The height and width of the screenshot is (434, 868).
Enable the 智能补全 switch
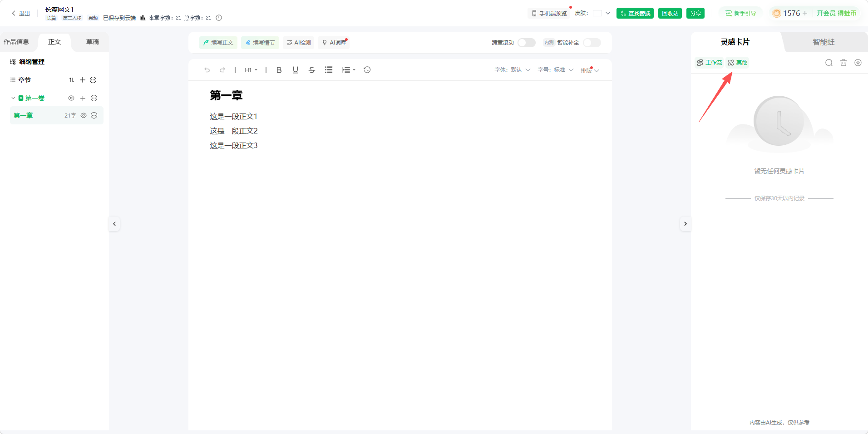(592, 43)
